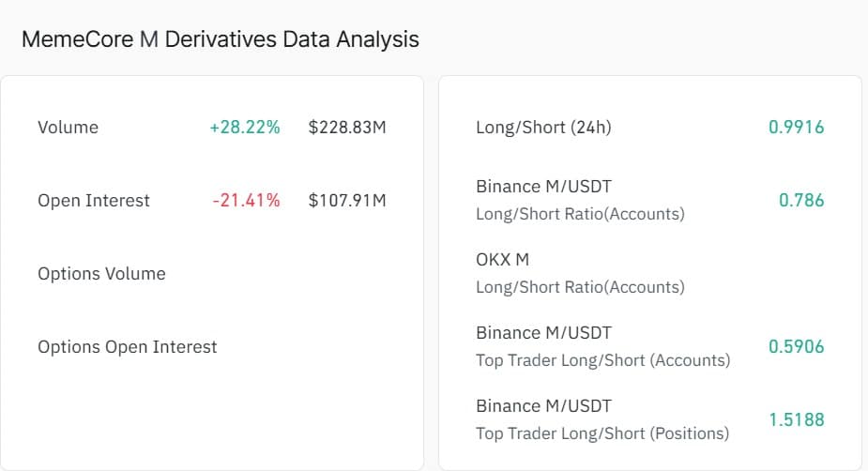Screen dimensions: 868x471
Task: Click the 0.786 ratio value
Action: click(x=801, y=200)
